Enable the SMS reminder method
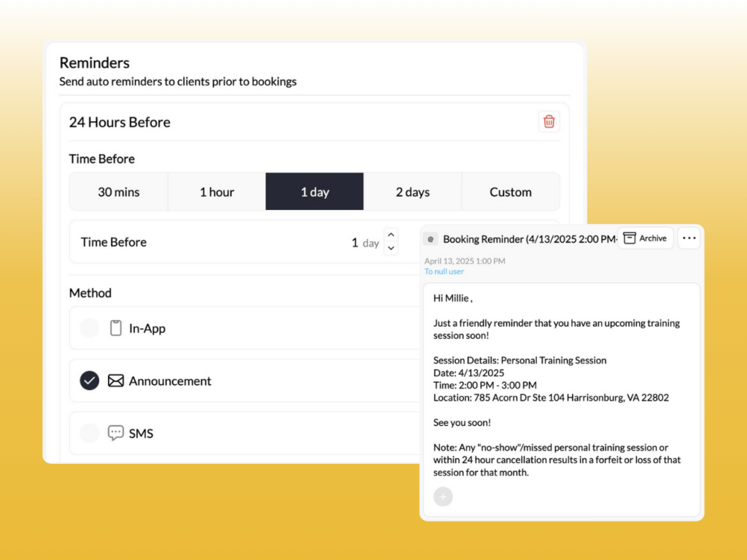747x560 pixels. click(89, 433)
